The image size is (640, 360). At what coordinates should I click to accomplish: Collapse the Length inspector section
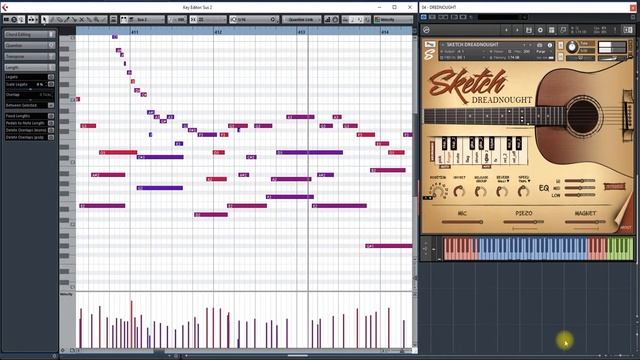point(29,67)
